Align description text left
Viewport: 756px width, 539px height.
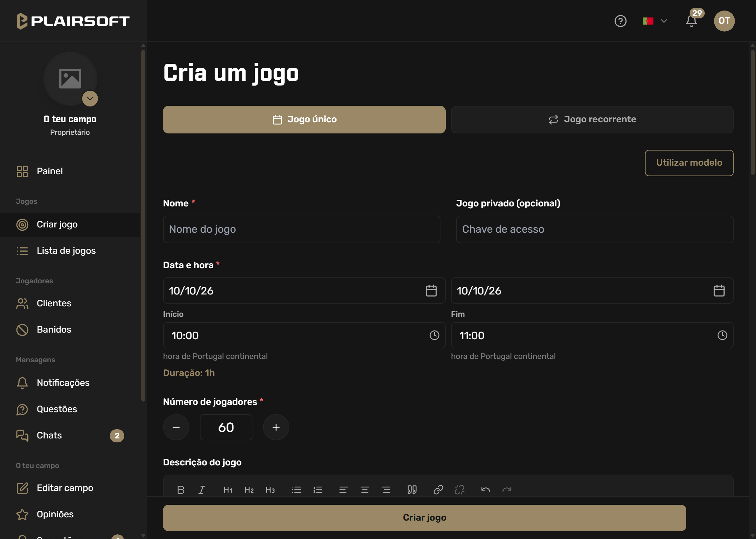point(343,490)
